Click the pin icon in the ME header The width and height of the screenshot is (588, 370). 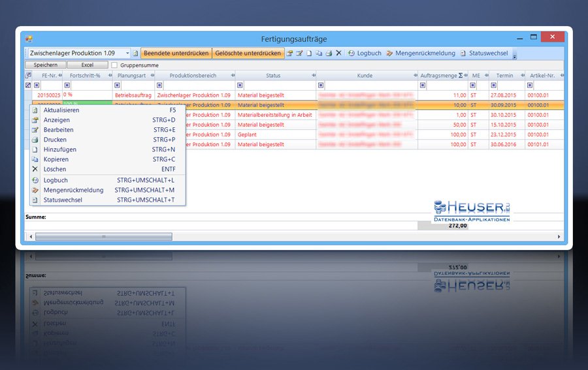tap(486, 75)
